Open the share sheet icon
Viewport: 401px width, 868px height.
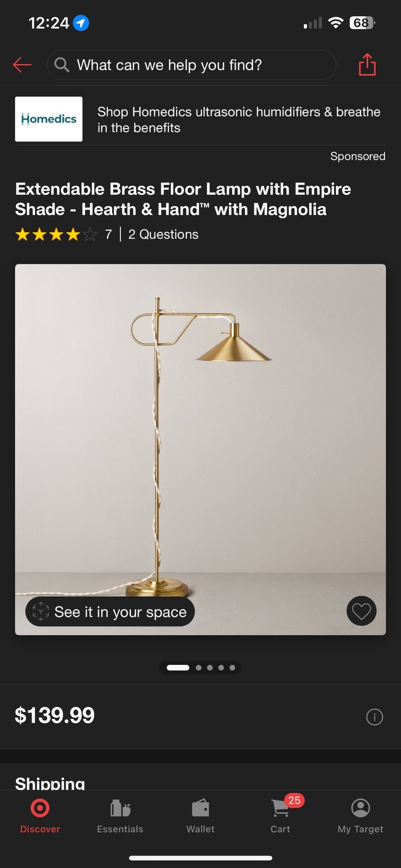(x=367, y=65)
